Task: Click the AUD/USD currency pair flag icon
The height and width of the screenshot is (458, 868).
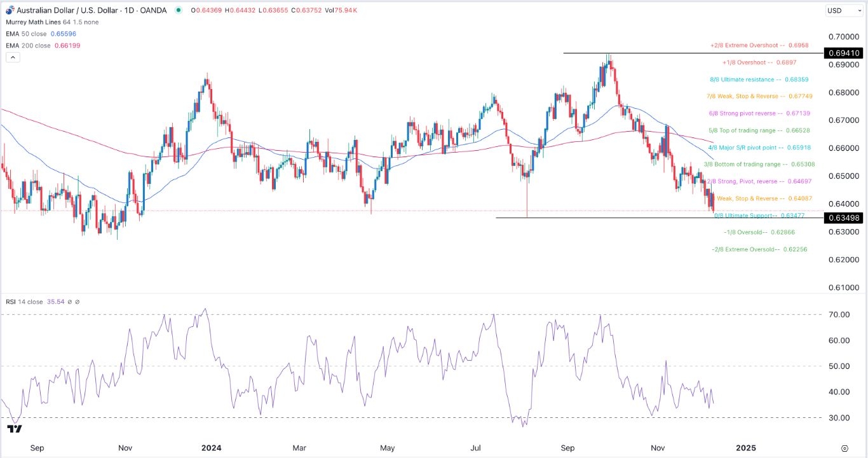Action: [x=9, y=10]
